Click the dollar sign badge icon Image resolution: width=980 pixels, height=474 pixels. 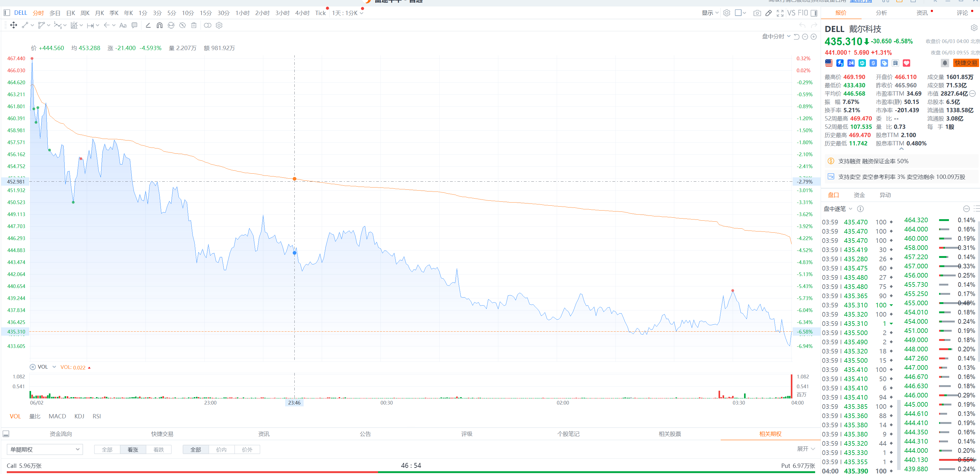(x=873, y=63)
